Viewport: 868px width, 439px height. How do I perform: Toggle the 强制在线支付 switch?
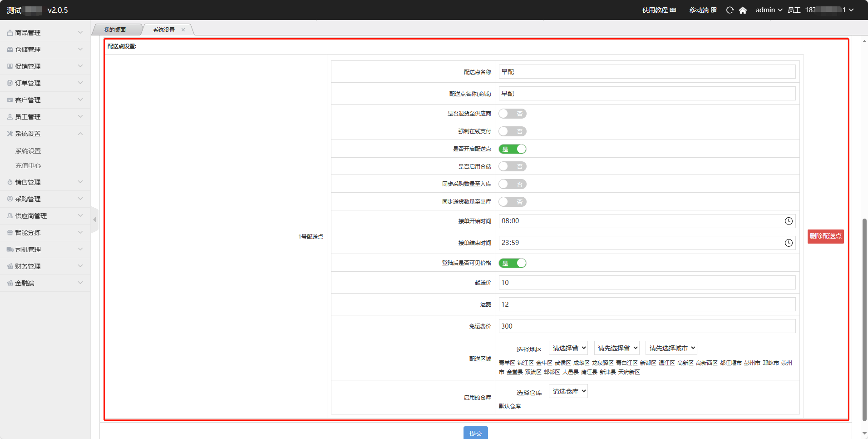pyautogui.click(x=512, y=131)
